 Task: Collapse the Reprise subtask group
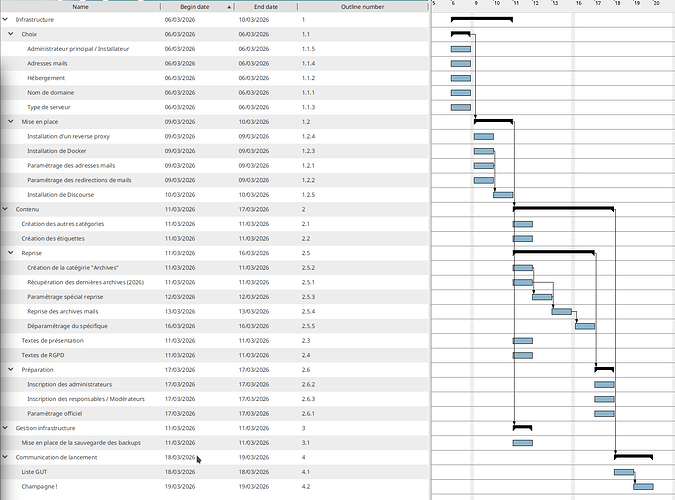(x=12, y=253)
